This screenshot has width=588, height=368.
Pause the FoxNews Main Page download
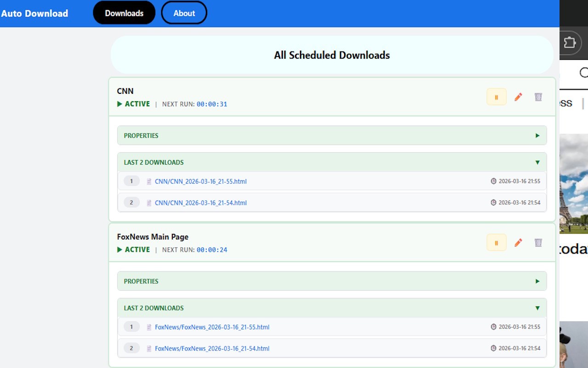pyautogui.click(x=497, y=242)
